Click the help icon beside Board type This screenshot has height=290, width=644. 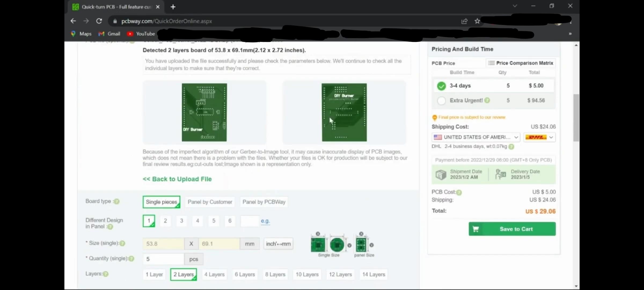tap(117, 201)
